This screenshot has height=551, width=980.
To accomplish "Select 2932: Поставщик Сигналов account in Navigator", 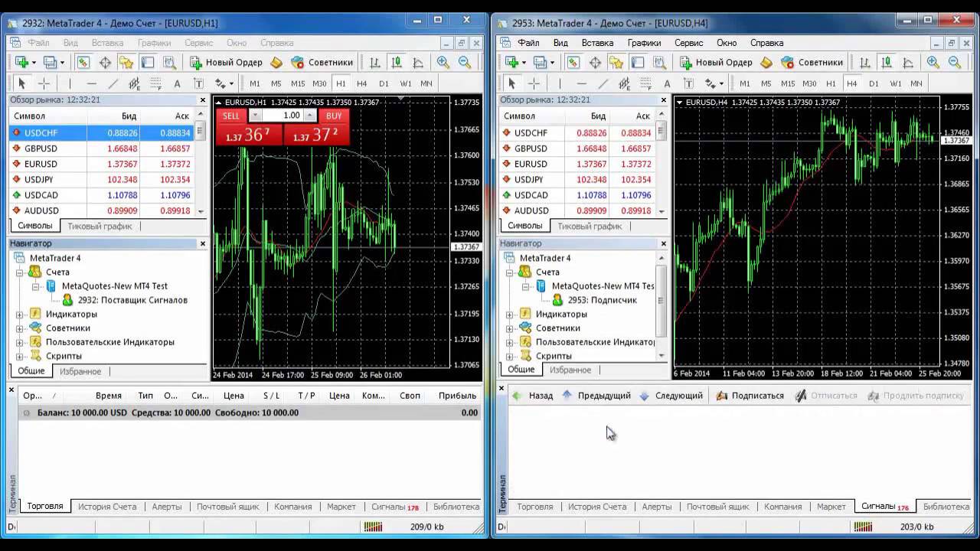I will pos(125,300).
